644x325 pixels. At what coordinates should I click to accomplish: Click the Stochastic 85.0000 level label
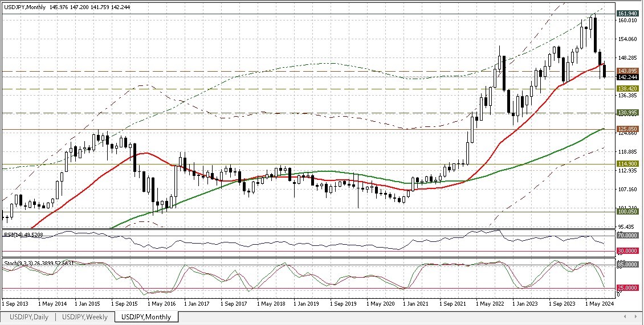(x=628, y=265)
